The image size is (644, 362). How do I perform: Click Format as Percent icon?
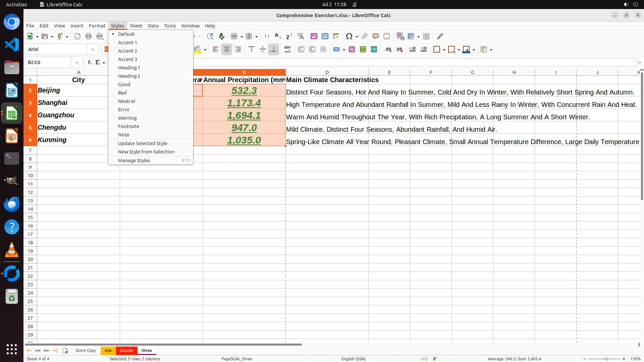[352, 50]
